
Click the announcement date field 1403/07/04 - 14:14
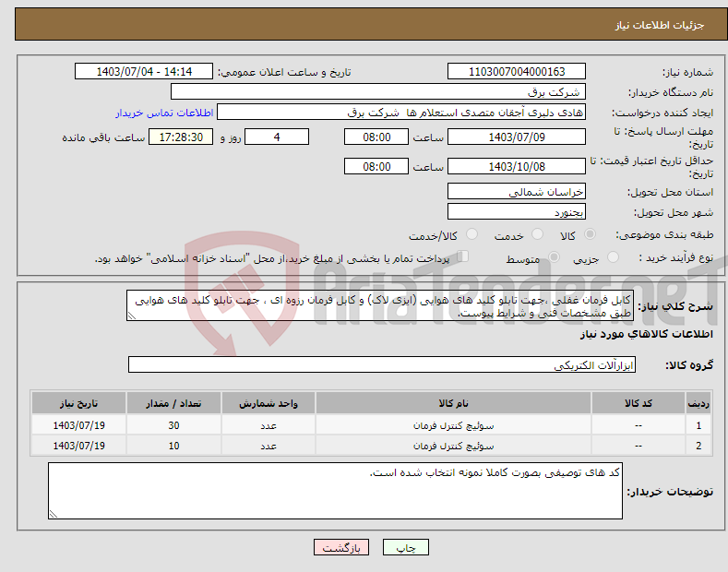point(144,72)
